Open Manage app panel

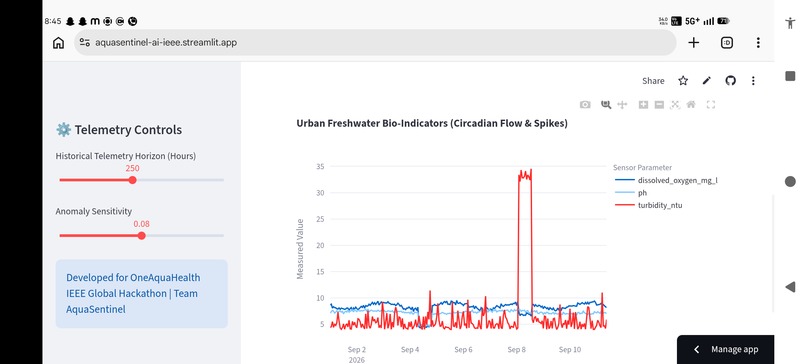coord(725,350)
